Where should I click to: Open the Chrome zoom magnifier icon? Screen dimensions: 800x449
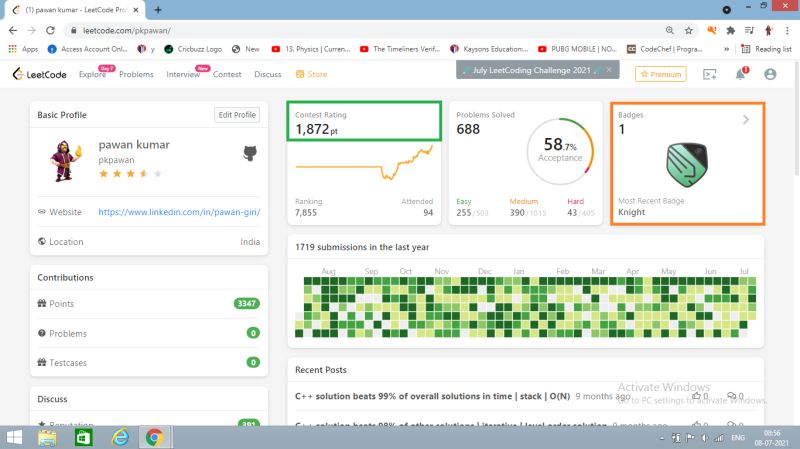pyautogui.click(x=669, y=31)
